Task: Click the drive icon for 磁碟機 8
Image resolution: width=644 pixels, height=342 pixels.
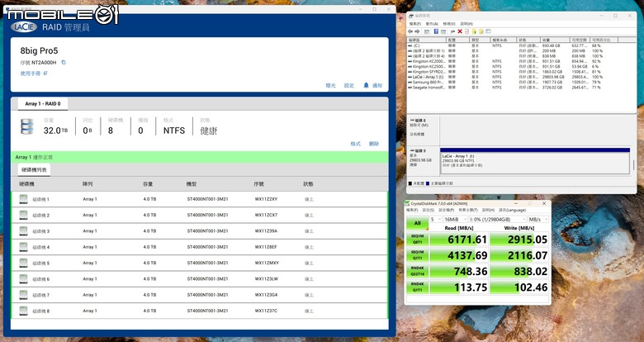Action: point(23,311)
